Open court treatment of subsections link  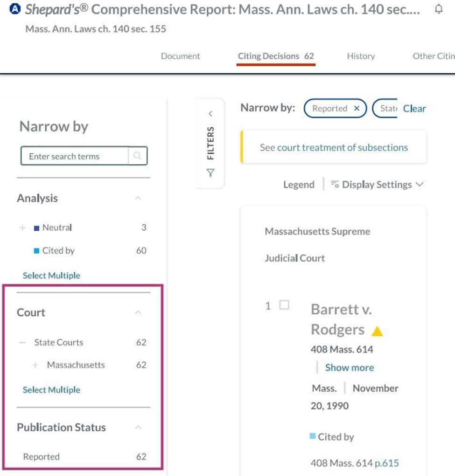343,147
